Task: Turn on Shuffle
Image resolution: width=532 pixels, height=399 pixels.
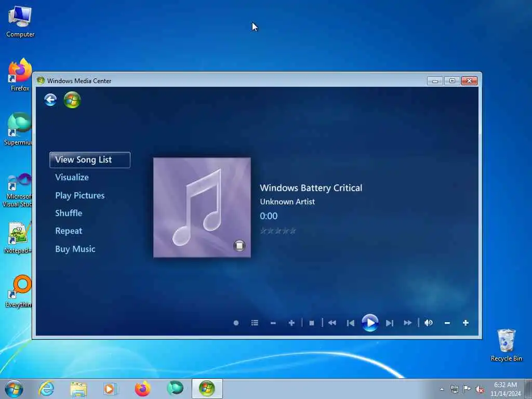Action: coord(69,213)
